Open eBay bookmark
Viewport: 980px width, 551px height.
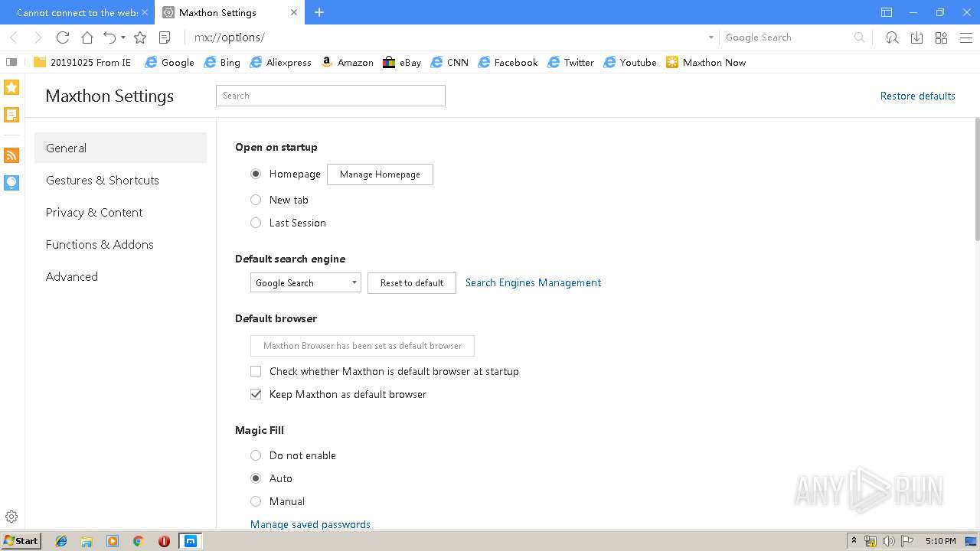point(402,62)
